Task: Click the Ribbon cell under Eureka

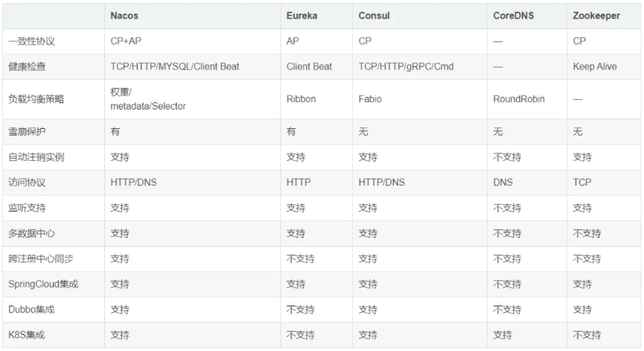Action: pos(301,99)
